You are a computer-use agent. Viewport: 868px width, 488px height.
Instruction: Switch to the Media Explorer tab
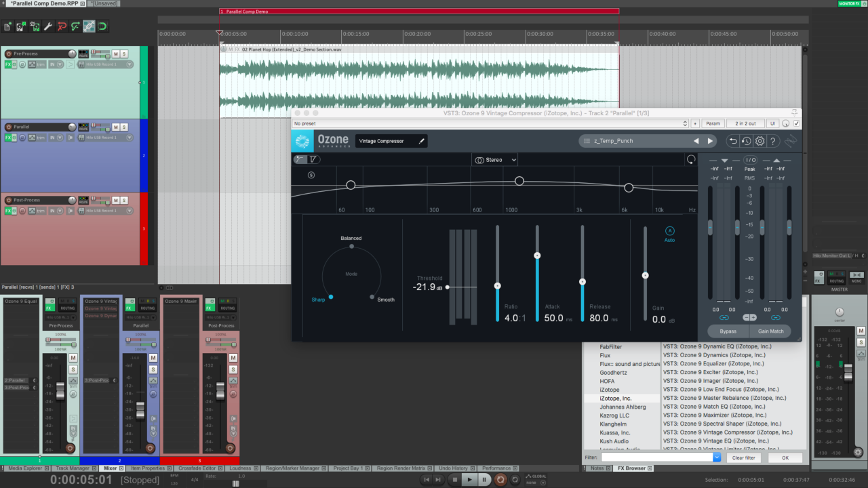click(x=24, y=468)
